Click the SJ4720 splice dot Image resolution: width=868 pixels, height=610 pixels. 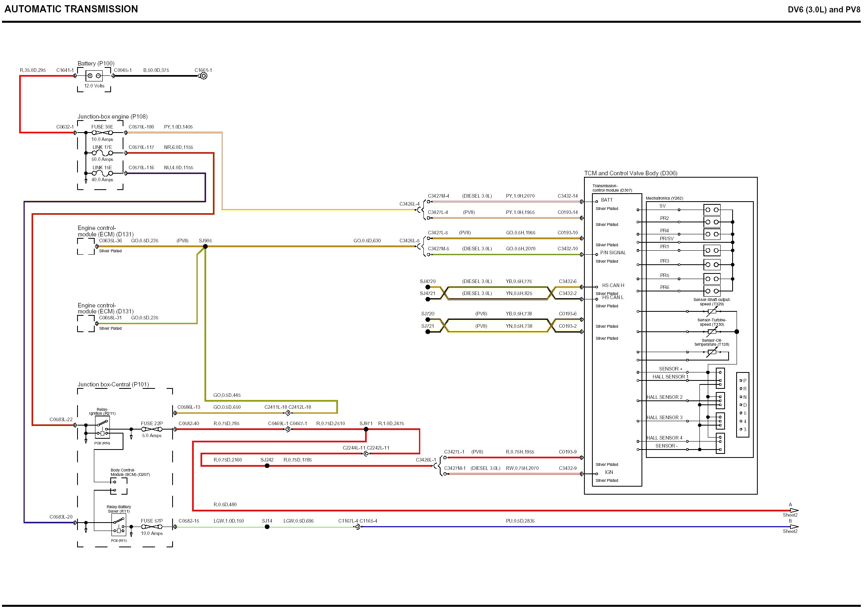[428, 287]
